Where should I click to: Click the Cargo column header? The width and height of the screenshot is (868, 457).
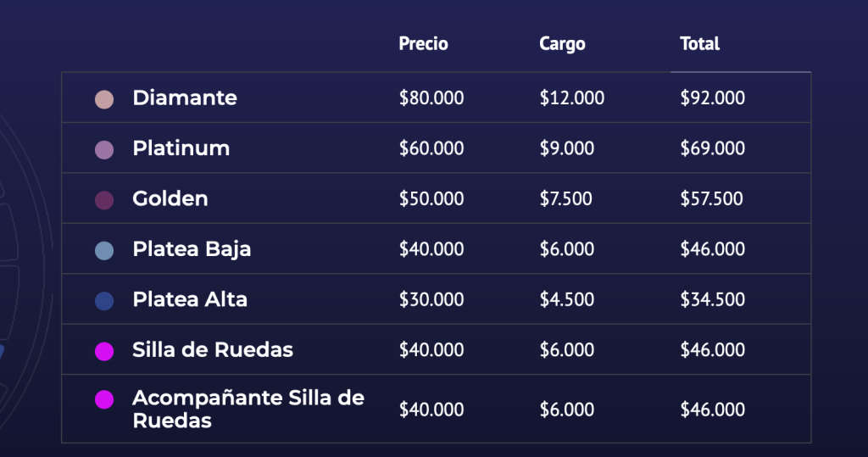(x=562, y=44)
